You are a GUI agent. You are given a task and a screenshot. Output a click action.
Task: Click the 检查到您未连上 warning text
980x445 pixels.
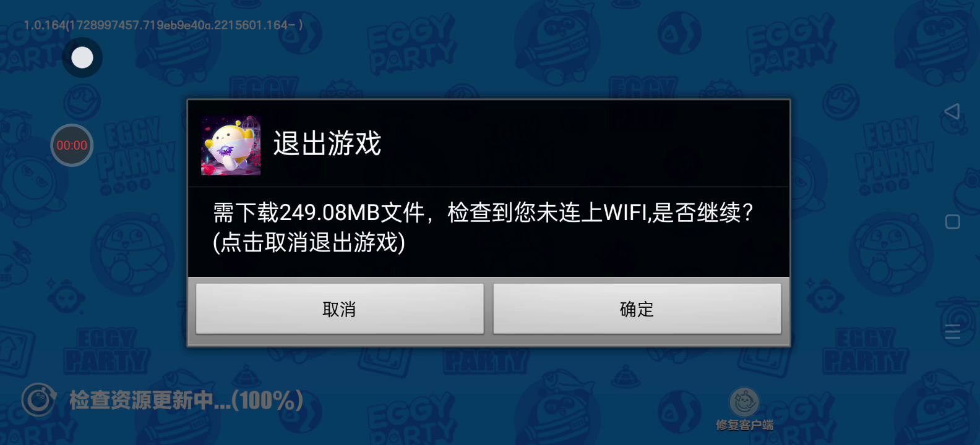coord(525,213)
